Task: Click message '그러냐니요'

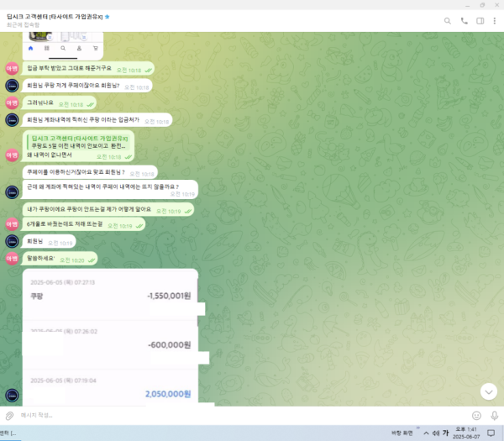Action: click(59, 102)
